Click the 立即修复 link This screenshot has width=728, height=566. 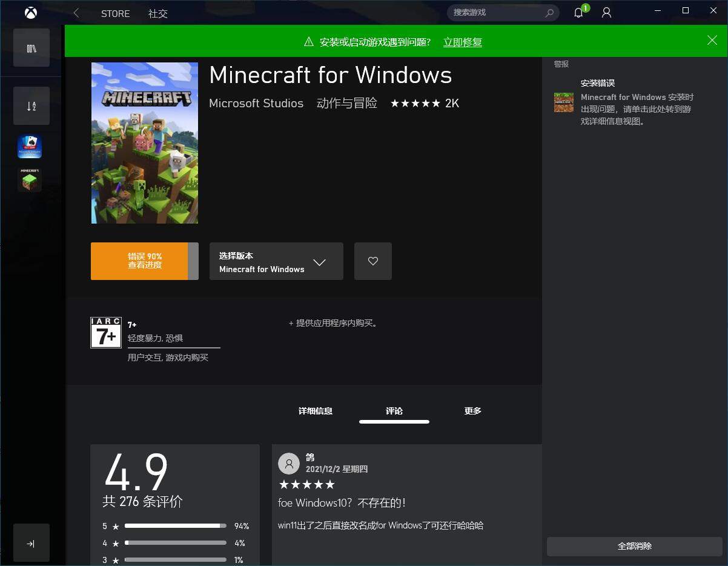(x=463, y=42)
